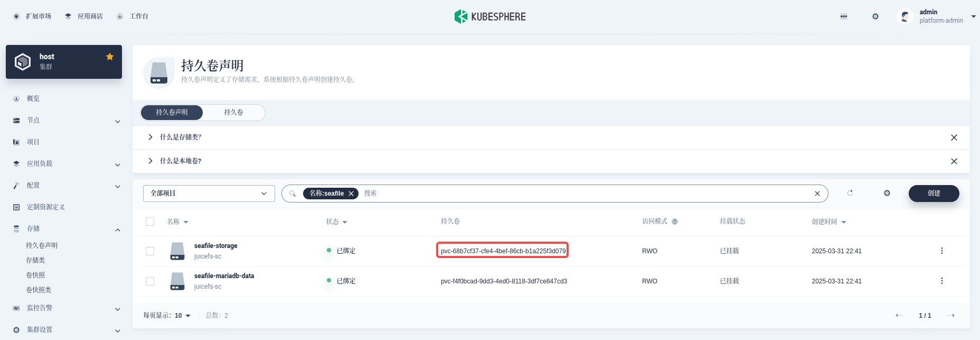Dismiss the 什么是存储类? tip
This screenshot has height=340, width=980.
[954, 137]
